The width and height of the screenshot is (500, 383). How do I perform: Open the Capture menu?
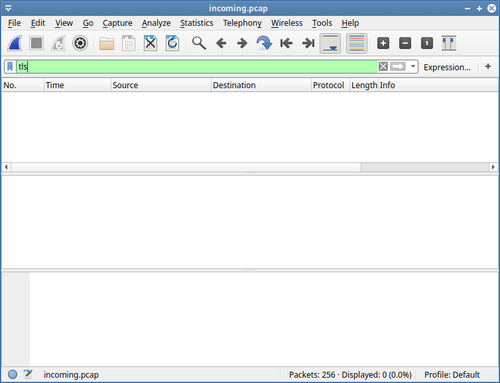point(117,23)
